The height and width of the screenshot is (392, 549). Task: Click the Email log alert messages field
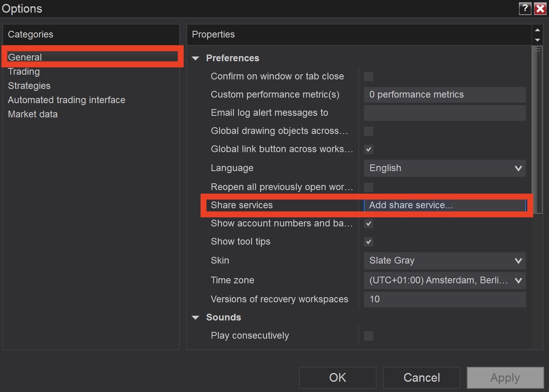(x=445, y=113)
